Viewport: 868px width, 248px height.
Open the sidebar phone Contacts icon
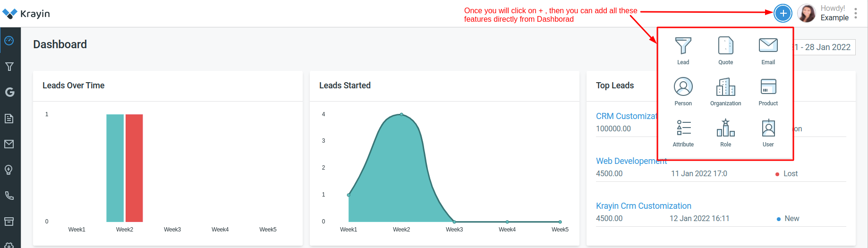pos(9,196)
